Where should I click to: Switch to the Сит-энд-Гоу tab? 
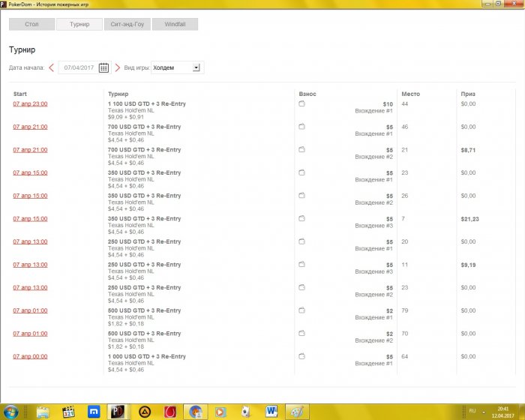coord(127,24)
